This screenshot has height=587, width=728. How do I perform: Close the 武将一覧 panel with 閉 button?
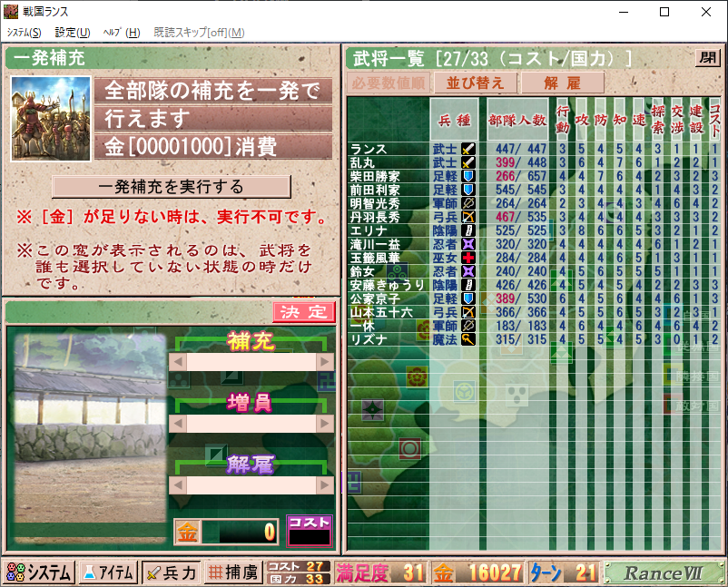click(x=708, y=58)
